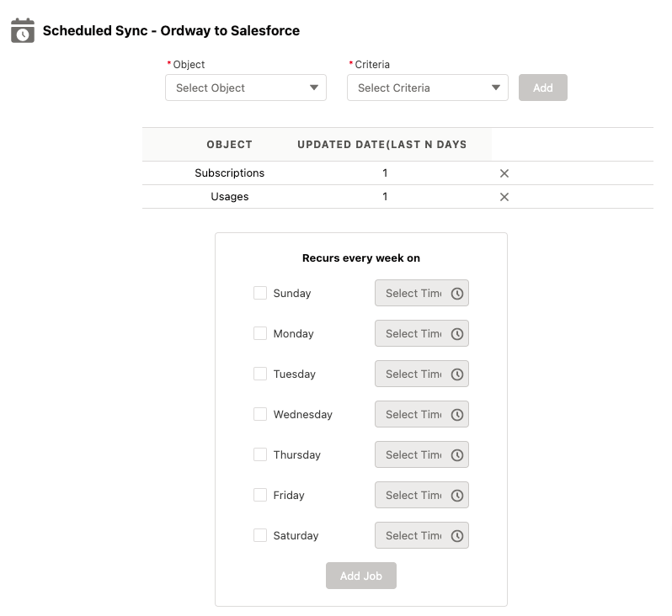The width and height of the screenshot is (672, 616).
Task: Click the clock icon in Wednesday time field
Action: tap(457, 414)
